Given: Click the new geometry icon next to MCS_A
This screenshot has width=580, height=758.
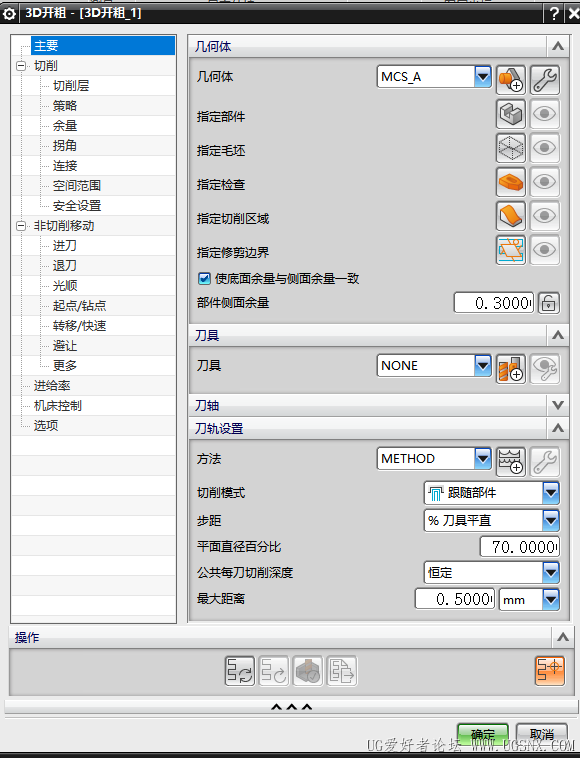Looking at the screenshot, I should point(511,80).
